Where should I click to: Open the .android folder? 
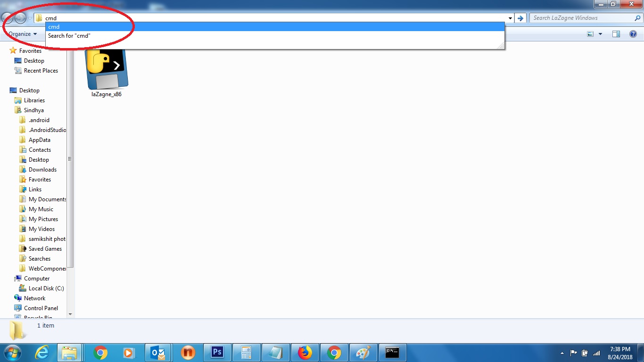(x=39, y=120)
